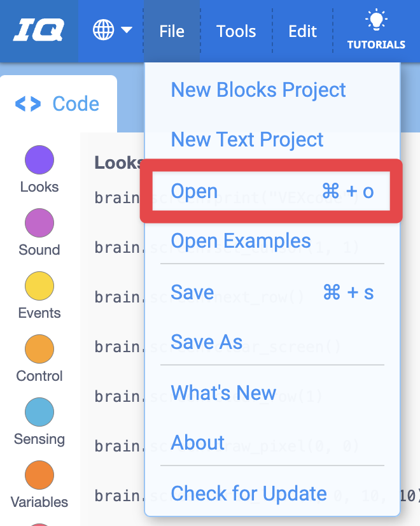Open the Tutorials page
Viewport: 420px width, 526px height.
(376, 31)
